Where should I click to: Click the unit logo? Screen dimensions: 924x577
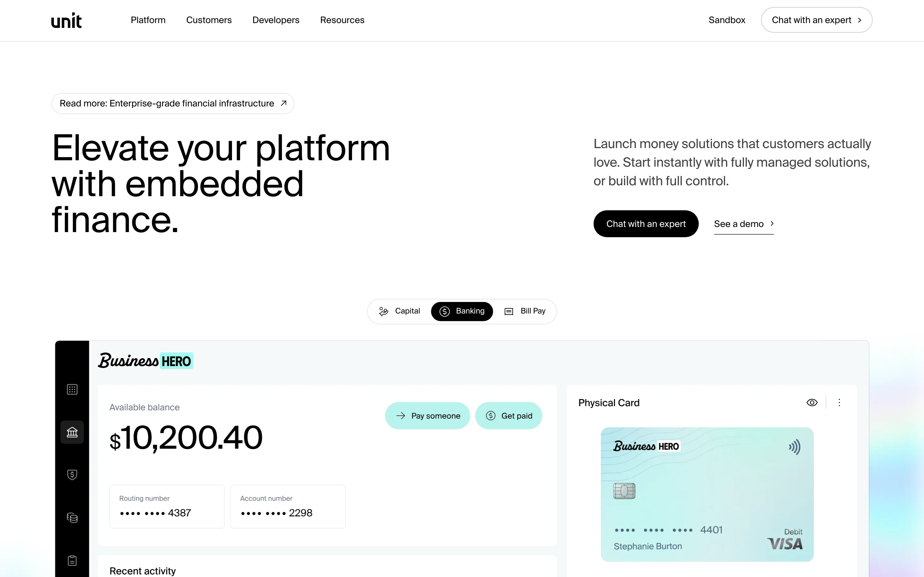66,21
